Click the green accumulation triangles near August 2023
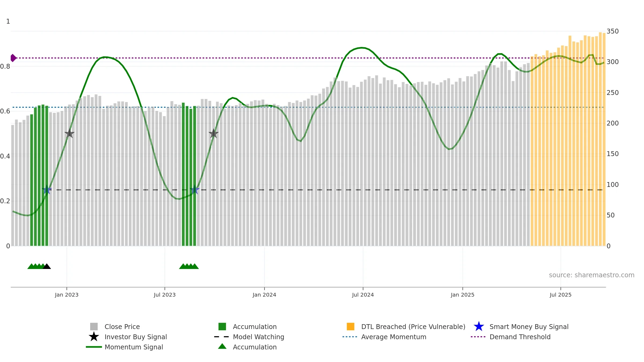Viewport: 644px width, 362px height. (x=189, y=266)
